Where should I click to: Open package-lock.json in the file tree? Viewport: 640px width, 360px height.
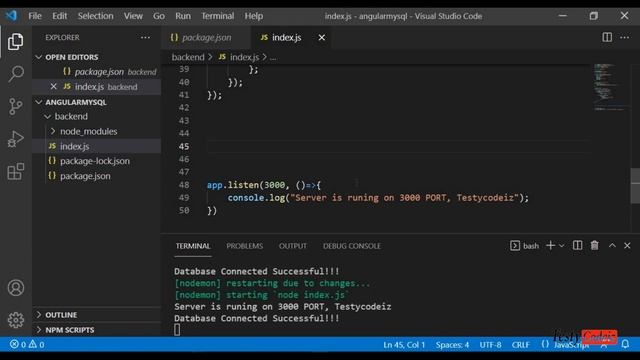tap(96, 161)
